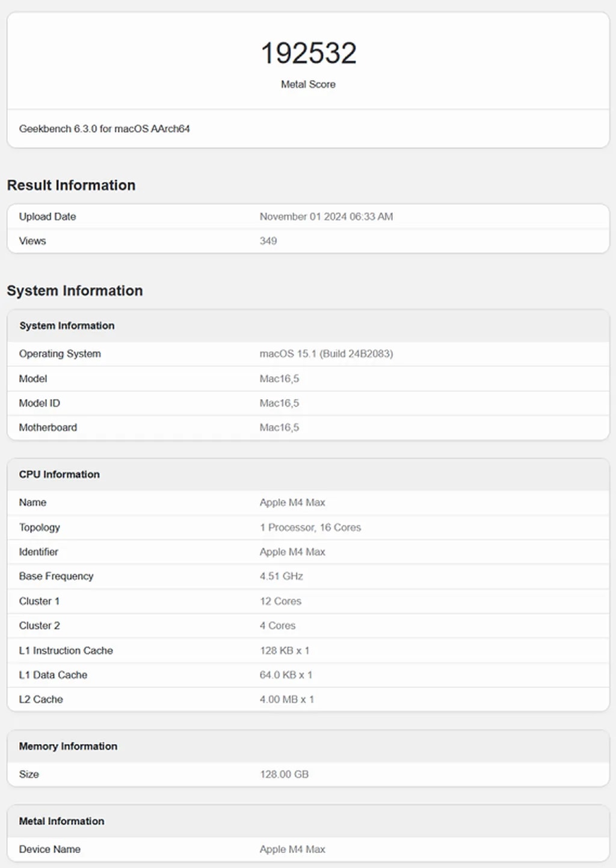
Task: Click Apple M4 Max in Device Name row
Action: point(292,849)
